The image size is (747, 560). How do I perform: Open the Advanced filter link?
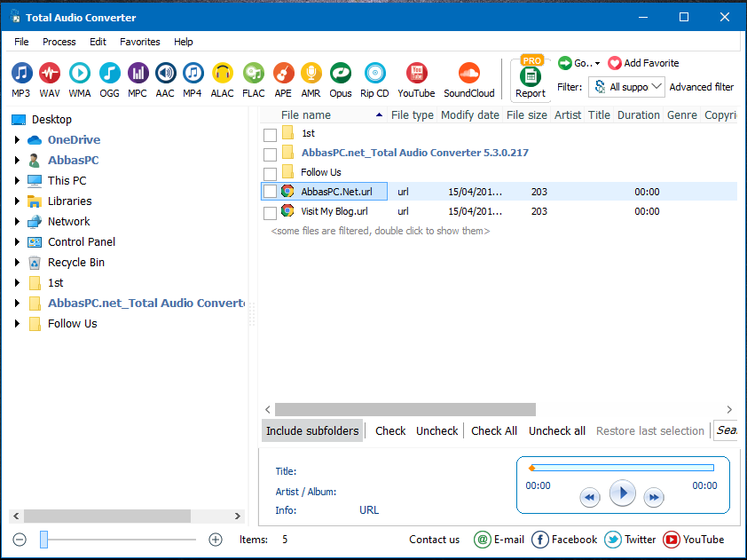[701, 87]
